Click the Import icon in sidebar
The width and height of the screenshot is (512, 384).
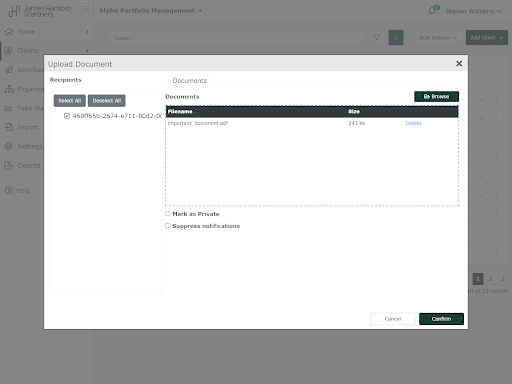(9, 127)
